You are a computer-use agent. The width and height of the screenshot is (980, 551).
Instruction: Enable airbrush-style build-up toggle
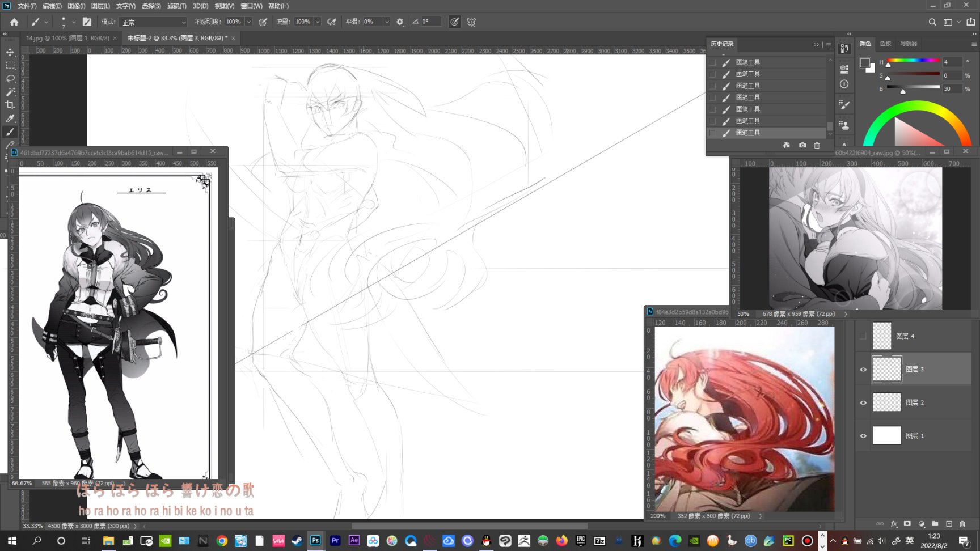332,22
